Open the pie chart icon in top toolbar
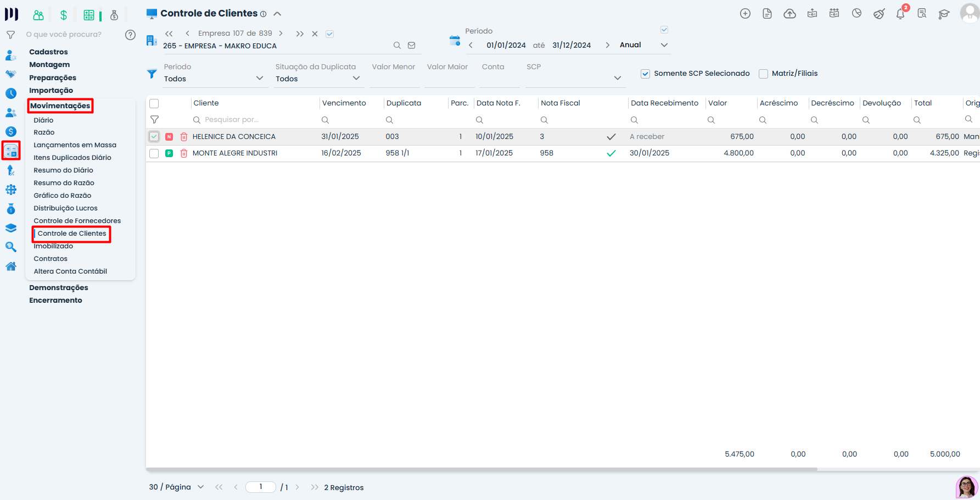The image size is (980, 500). (x=856, y=14)
